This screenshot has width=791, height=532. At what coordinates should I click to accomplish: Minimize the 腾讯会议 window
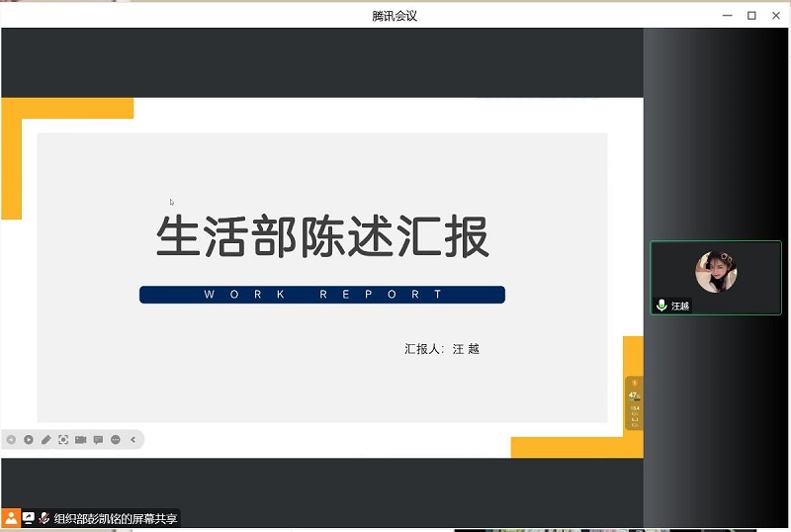click(x=727, y=15)
